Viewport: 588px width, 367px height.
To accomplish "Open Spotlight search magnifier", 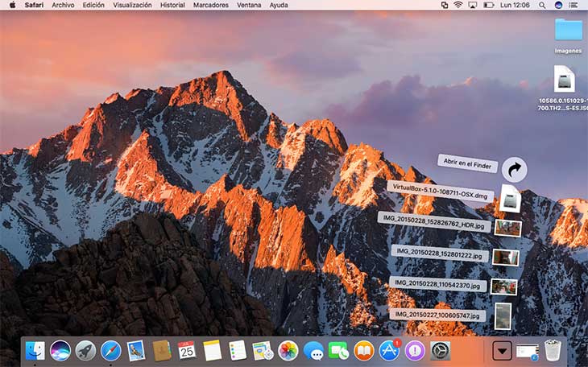I will [x=542, y=5].
